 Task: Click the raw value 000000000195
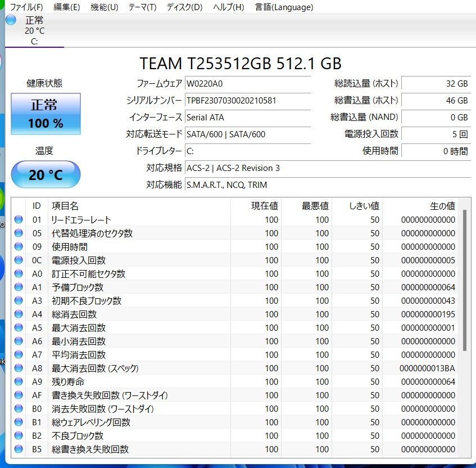[x=428, y=314]
